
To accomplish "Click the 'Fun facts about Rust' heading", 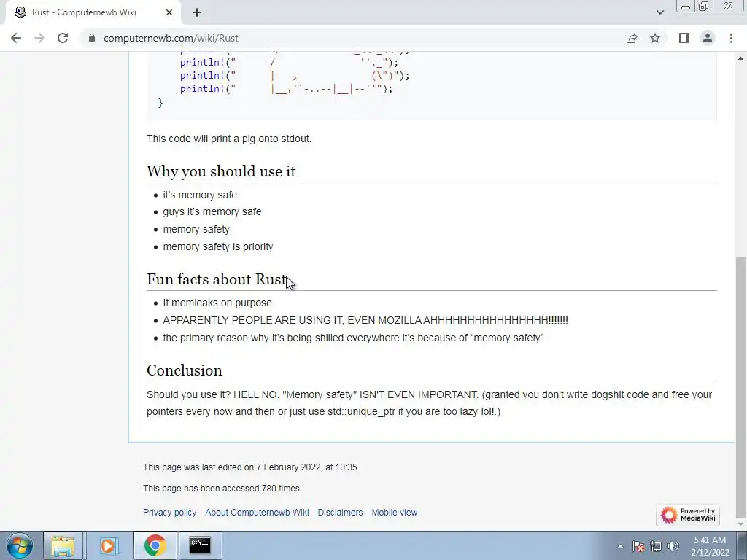I will [x=217, y=279].
